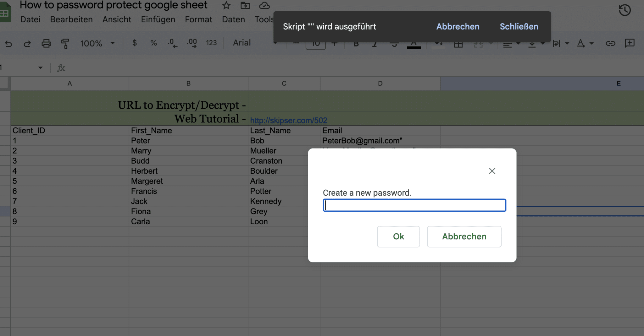Click the borders grid icon

[x=458, y=44]
